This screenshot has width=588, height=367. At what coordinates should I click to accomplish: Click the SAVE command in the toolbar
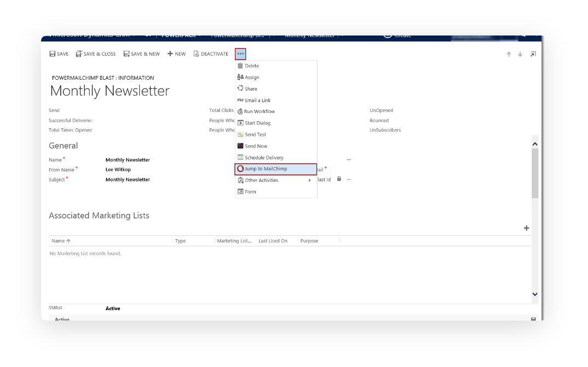point(59,54)
